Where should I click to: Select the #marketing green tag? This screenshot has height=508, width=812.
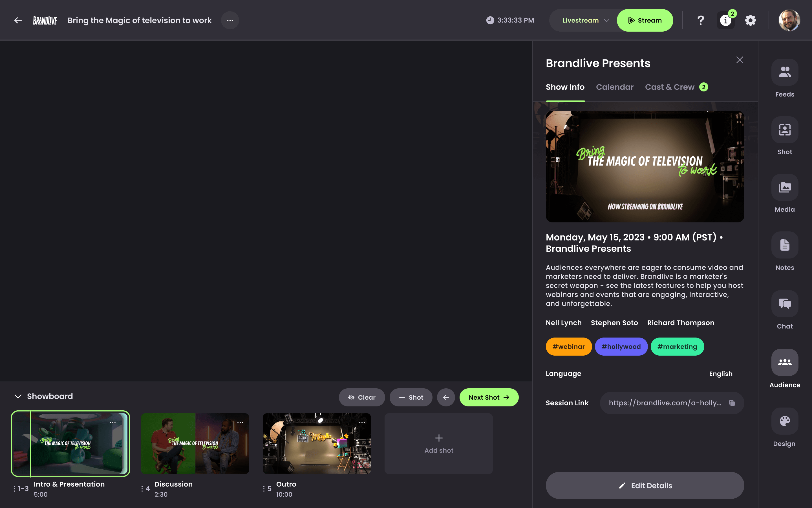click(x=677, y=346)
